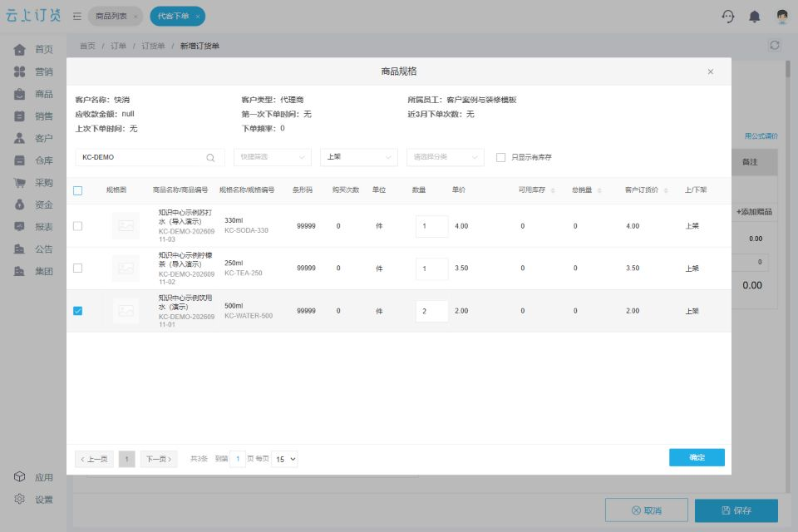Click the 确定 confirm button
Screen dimensions: 798x532
click(x=697, y=457)
